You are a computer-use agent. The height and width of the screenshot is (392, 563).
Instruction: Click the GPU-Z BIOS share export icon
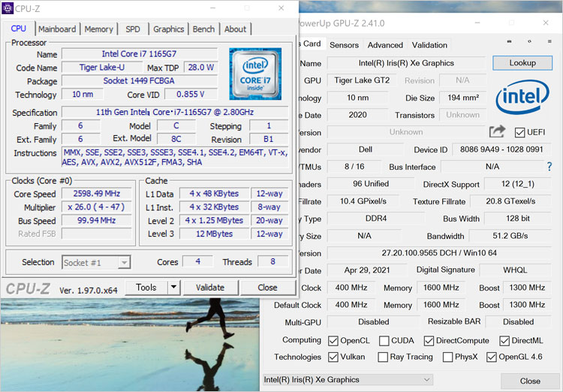pos(497,132)
